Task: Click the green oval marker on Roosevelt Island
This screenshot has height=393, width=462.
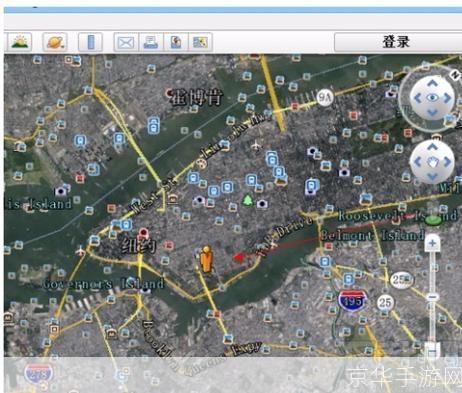Action: (x=433, y=220)
